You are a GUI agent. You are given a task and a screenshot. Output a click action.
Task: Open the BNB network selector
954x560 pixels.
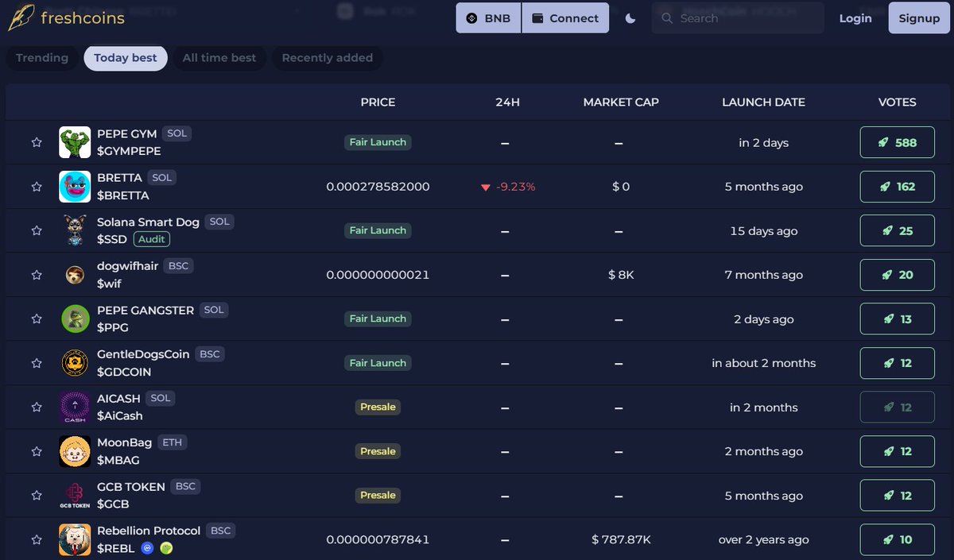pyautogui.click(x=488, y=18)
